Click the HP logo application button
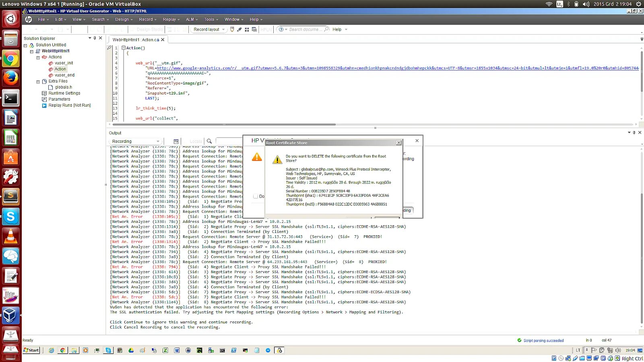This screenshot has width=644, height=362. (28, 19)
